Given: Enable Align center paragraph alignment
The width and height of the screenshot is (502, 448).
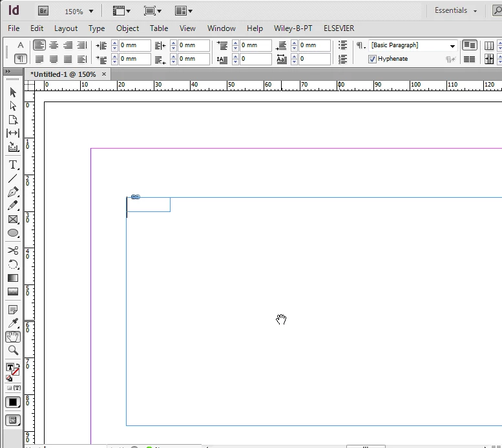Looking at the screenshot, I should click(x=54, y=45).
